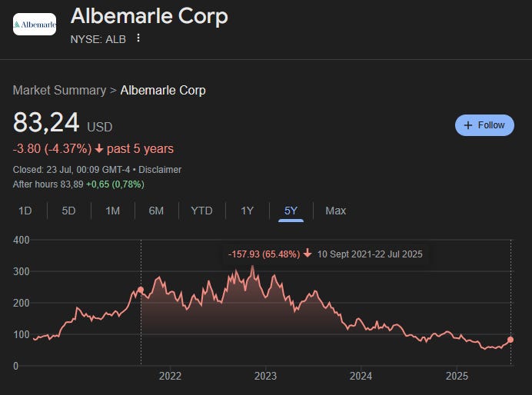Select the 1M time range
532x395 pixels.
pos(113,211)
